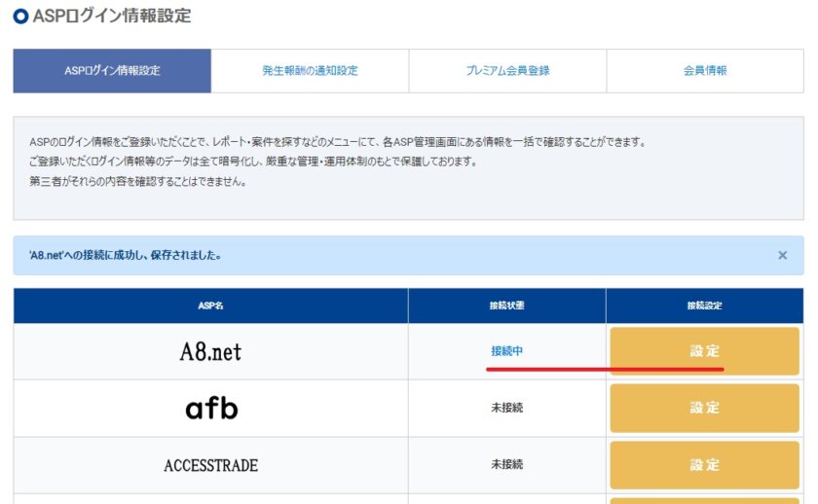Click the ASP名 column header
The width and height of the screenshot is (818, 504).
tap(210, 306)
